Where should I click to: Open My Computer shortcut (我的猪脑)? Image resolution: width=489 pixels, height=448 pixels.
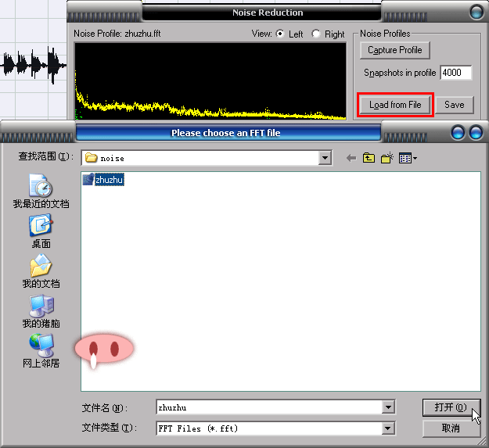click(x=41, y=311)
